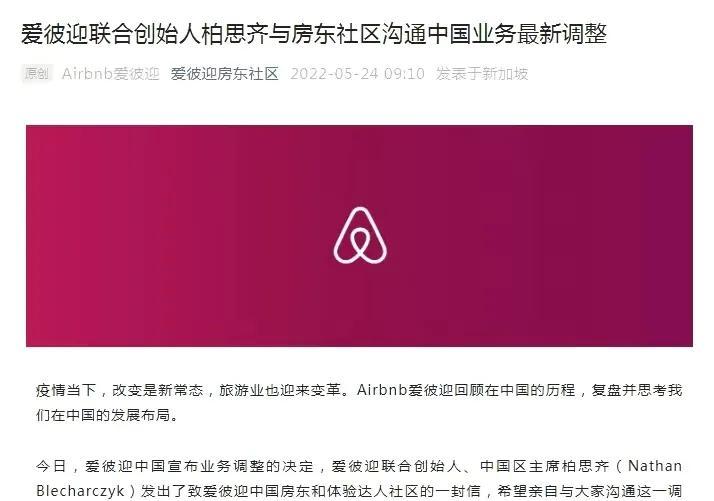This screenshot has width=714, height=501.
Task: Click 旅游业也迎来变革 in the first paragraph
Action: [x=280, y=390]
